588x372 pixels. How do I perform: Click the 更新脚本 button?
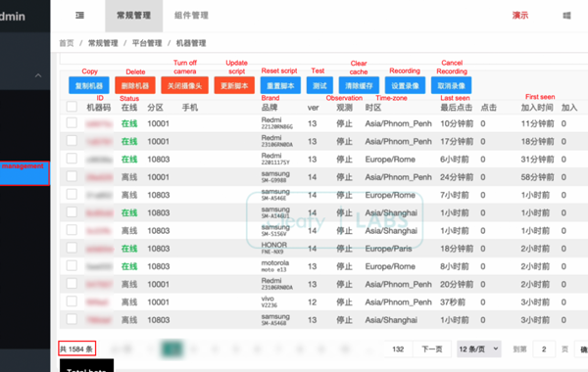(x=234, y=85)
